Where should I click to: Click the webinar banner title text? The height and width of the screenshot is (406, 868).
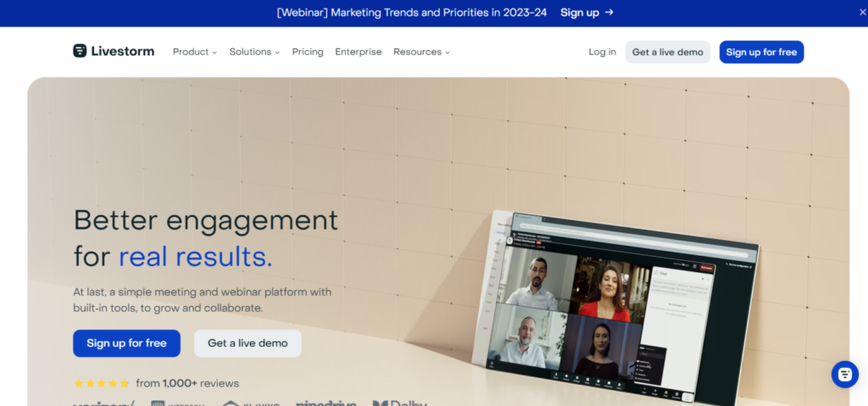pos(412,12)
